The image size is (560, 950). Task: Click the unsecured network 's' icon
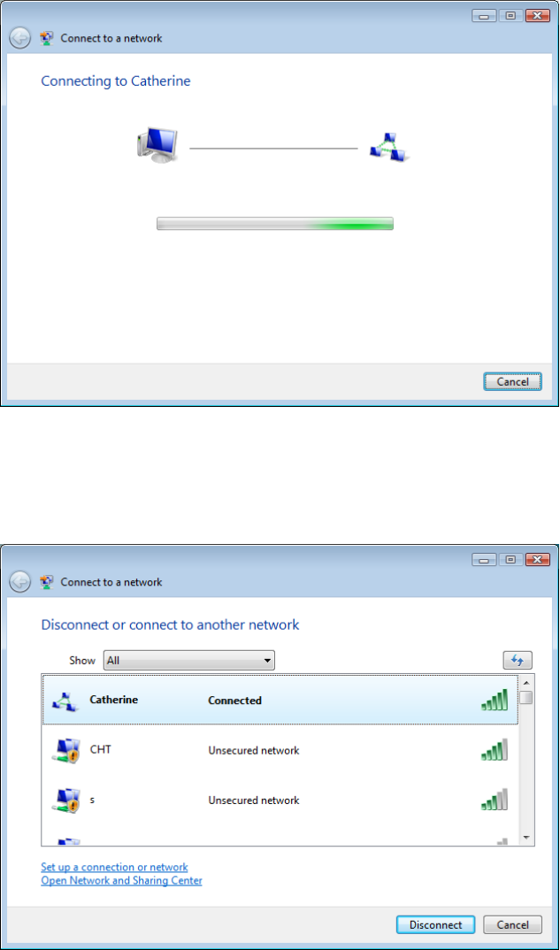click(x=65, y=801)
